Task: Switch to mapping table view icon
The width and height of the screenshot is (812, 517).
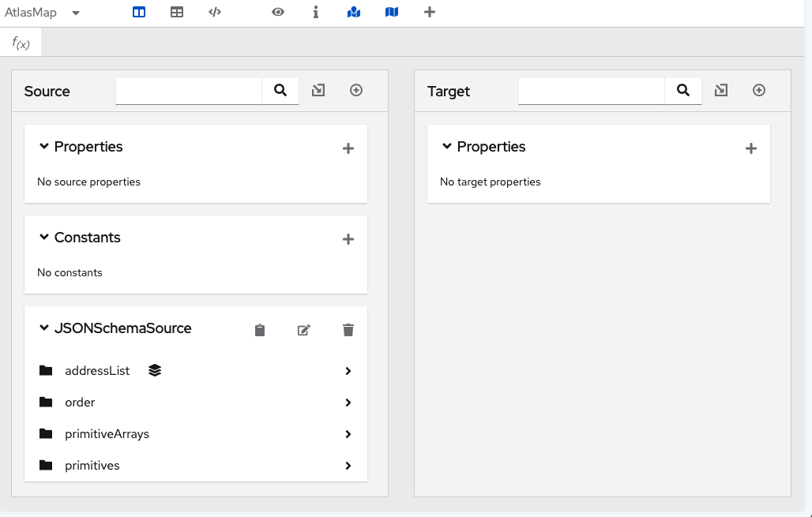Action: pyautogui.click(x=177, y=13)
